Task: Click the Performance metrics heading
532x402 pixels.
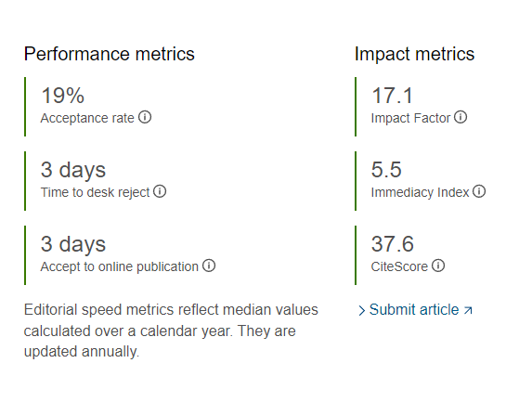Action: [x=110, y=54]
